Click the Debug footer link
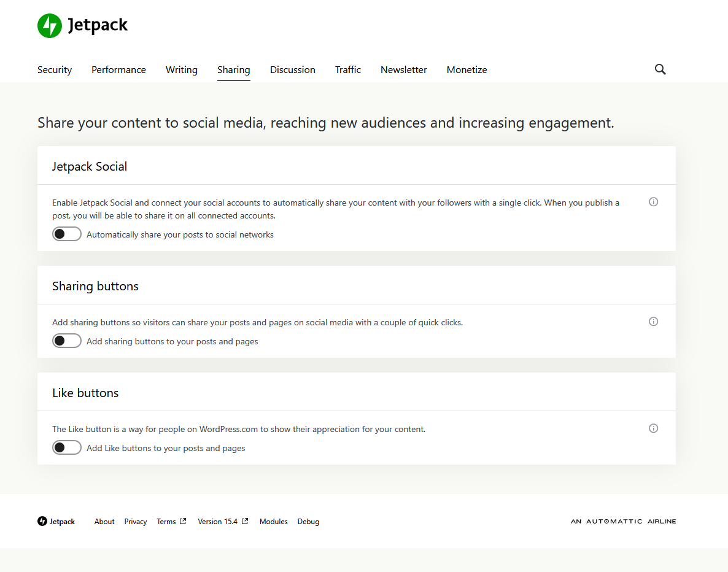The width and height of the screenshot is (728, 572). (x=308, y=522)
